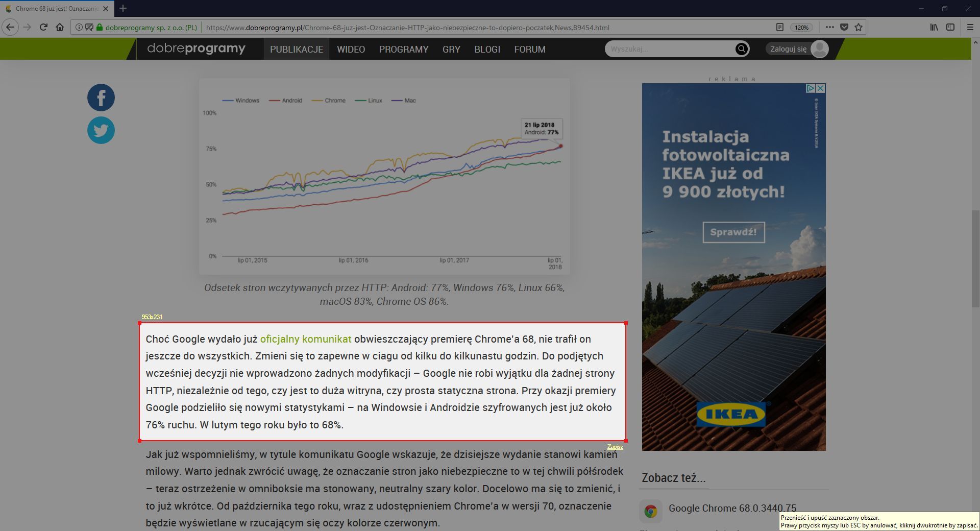Click 'Zapisz' to save the selected area
This screenshot has height=531, width=980.
point(615,447)
